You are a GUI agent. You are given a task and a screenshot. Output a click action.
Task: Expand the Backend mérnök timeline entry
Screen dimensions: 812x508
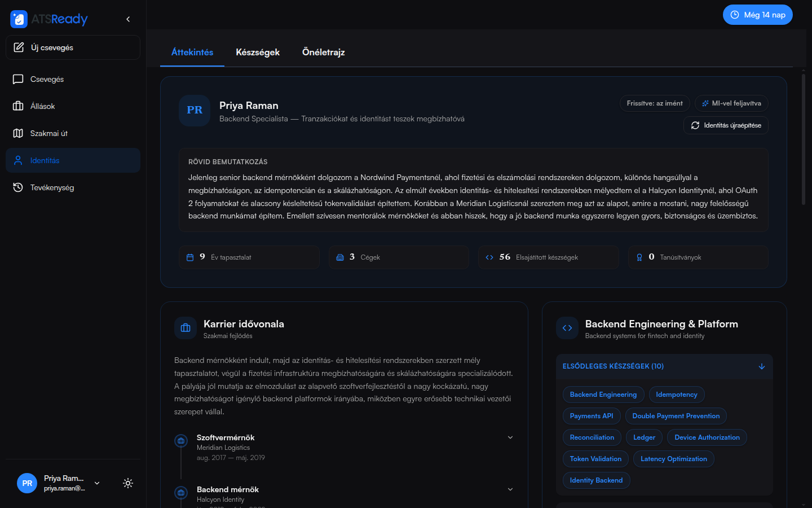(x=510, y=489)
